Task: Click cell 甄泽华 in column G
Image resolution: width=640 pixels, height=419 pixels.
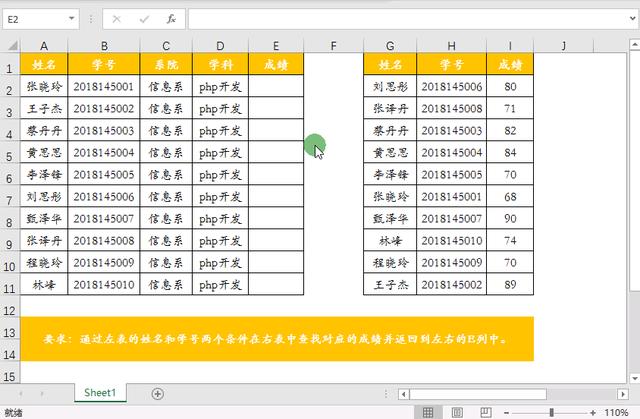Action: [x=390, y=218]
